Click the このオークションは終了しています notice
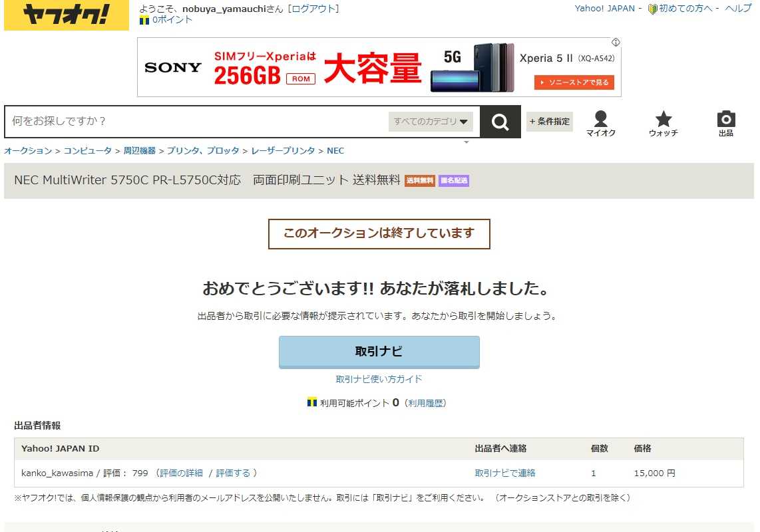760x532 pixels. point(379,233)
